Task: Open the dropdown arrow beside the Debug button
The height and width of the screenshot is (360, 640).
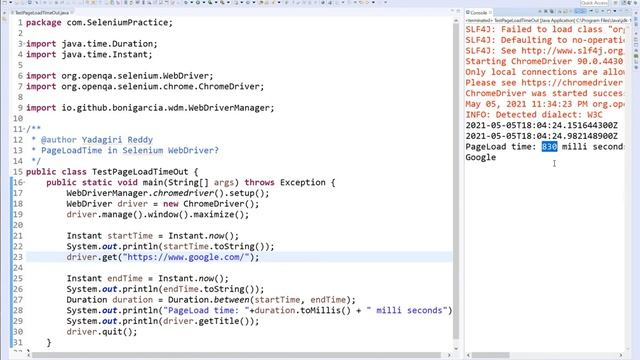Action: click(192, 2)
